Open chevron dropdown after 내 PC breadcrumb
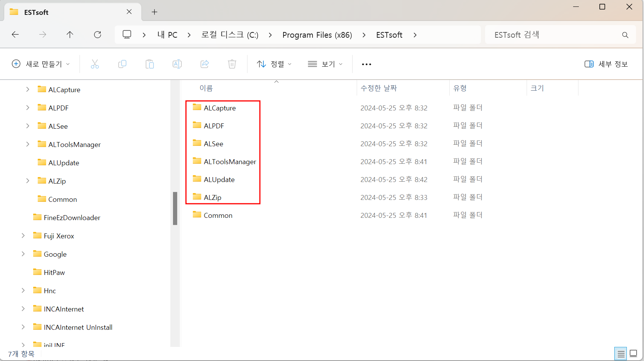The image size is (644, 361). coord(189,35)
